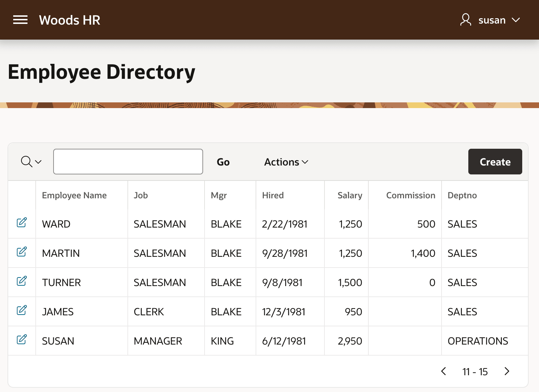Edit the TURNER employee row
The height and width of the screenshot is (392, 539).
[22, 281]
